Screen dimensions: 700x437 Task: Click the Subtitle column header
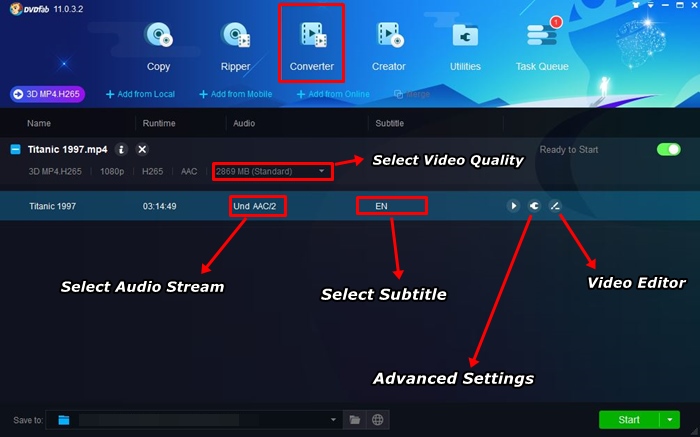click(x=390, y=123)
